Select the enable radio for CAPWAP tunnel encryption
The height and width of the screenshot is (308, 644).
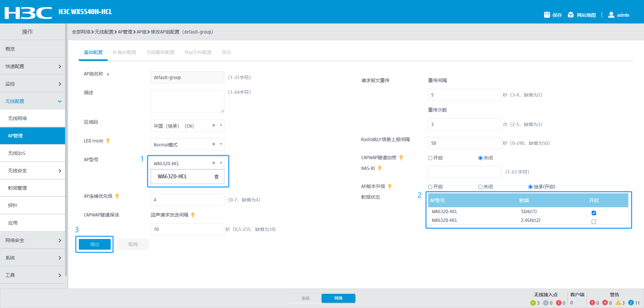[430, 158]
